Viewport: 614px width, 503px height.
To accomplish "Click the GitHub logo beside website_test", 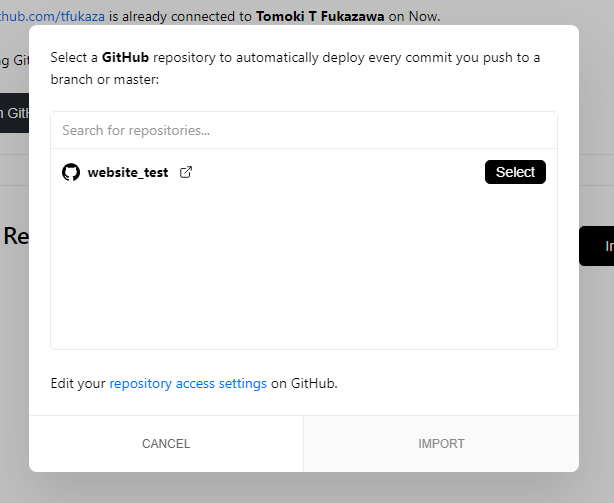I will pyautogui.click(x=71, y=172).
